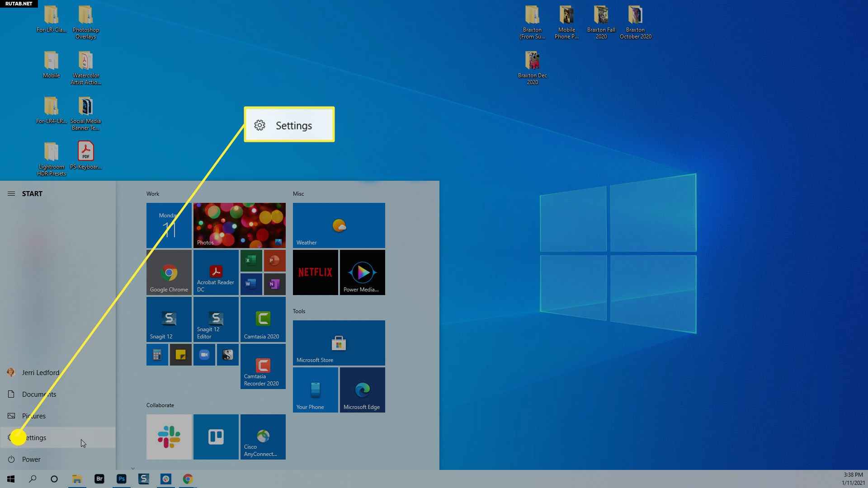868x488 pixels.
Task: Open Google Chrome from Start Menu
Action: tap(170, 272)
